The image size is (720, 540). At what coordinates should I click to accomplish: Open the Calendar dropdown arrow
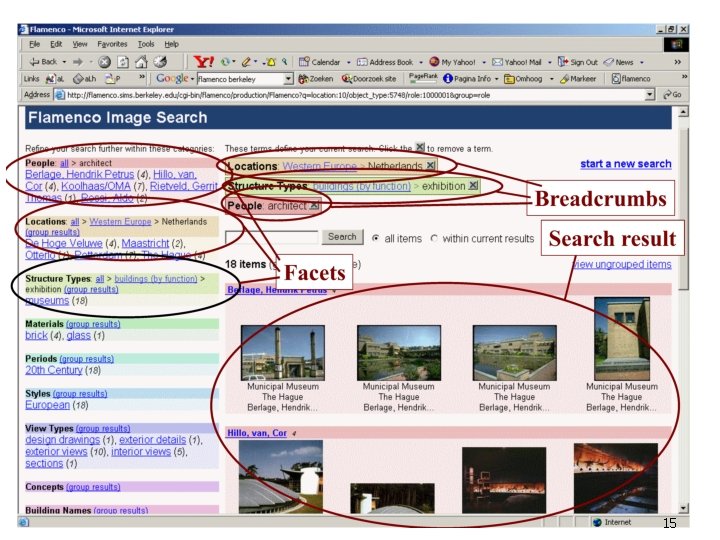point(349,62)
